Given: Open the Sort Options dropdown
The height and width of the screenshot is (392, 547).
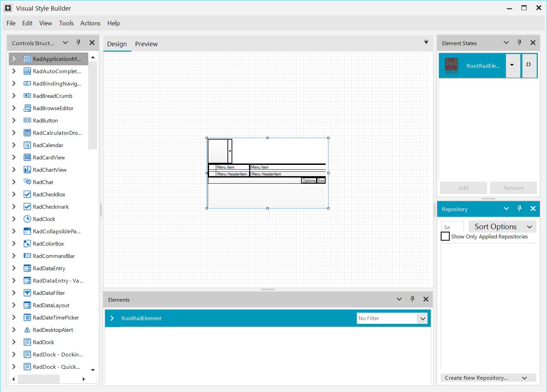Looking at the screenshot, I should point(502,227).
